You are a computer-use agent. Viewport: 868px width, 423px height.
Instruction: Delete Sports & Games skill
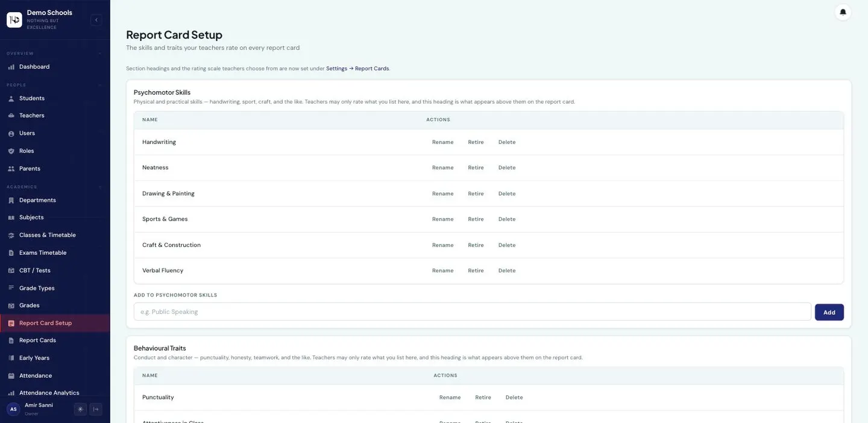(507, 219)
